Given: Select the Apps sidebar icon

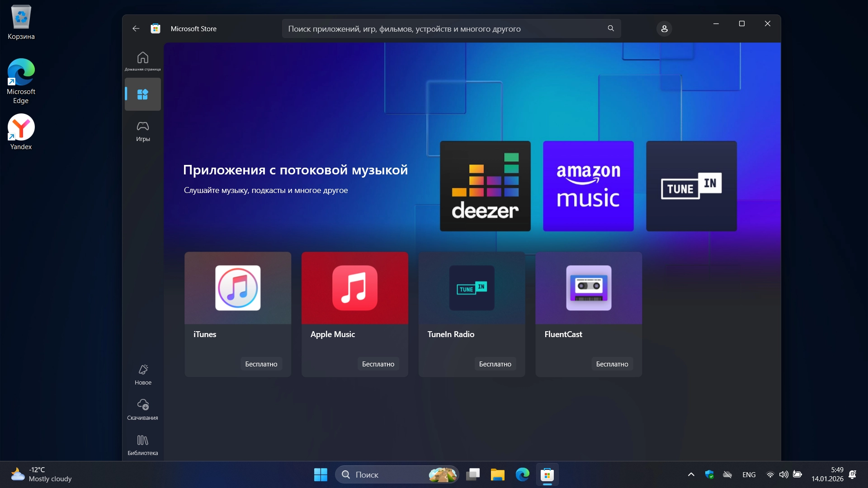Looking at the screenshot, I should click(143, 94).
